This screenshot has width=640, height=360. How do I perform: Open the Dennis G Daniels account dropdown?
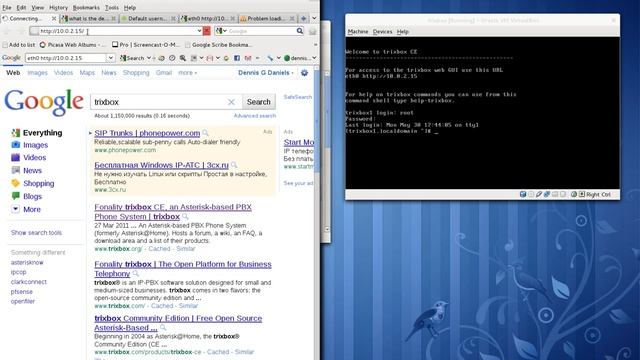[266, 73]
